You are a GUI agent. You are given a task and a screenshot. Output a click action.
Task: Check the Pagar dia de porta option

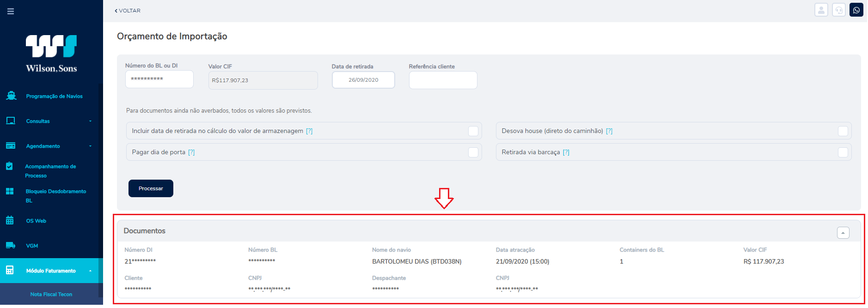(473, 152)
